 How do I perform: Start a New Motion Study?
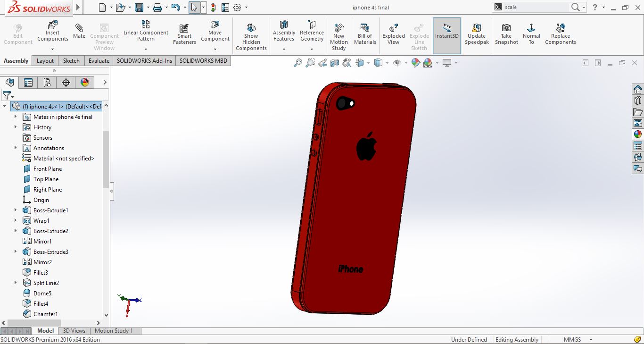point(339,37)
